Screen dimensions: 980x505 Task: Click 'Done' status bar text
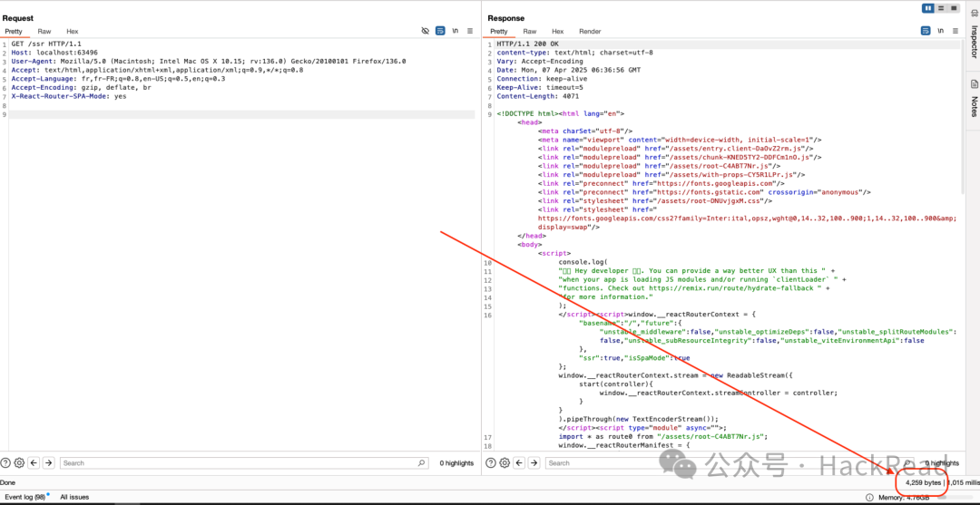pyautogui.click(x=7, y=482)
